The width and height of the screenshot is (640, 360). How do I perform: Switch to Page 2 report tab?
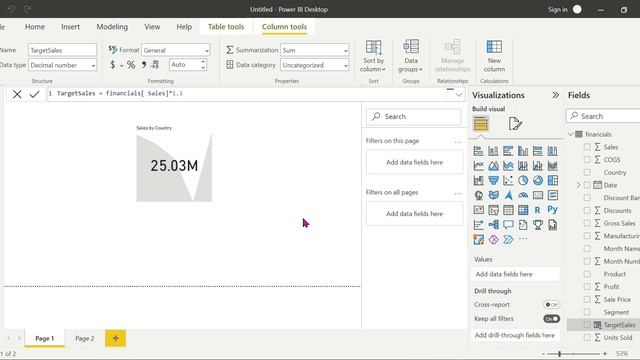pyautogui.click(x=84, y=338)
